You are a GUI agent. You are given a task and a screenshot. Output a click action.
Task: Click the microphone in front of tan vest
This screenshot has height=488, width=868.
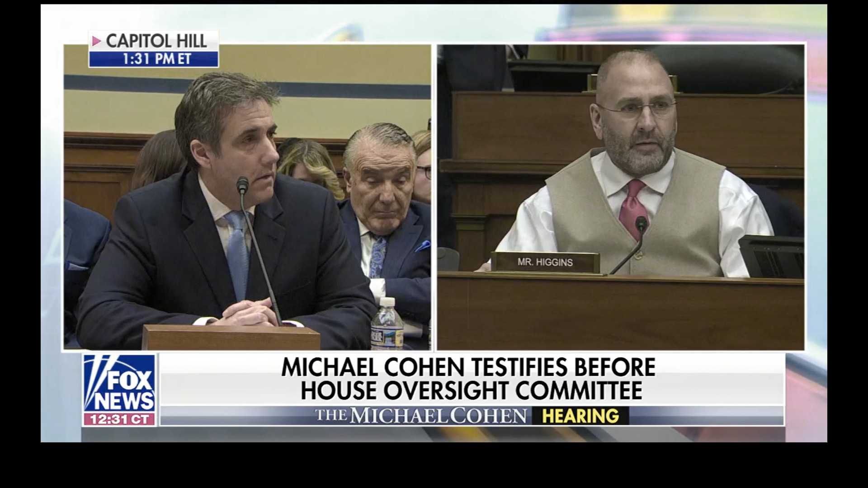click(x=627, y=244)
